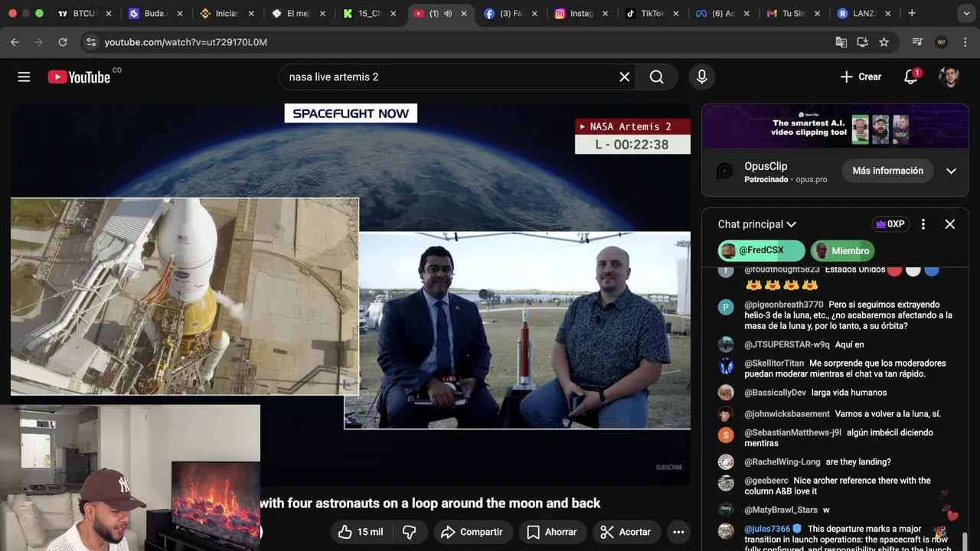
Task: Click the @SkellitorTitan username
Action: [x=774, y=364]
